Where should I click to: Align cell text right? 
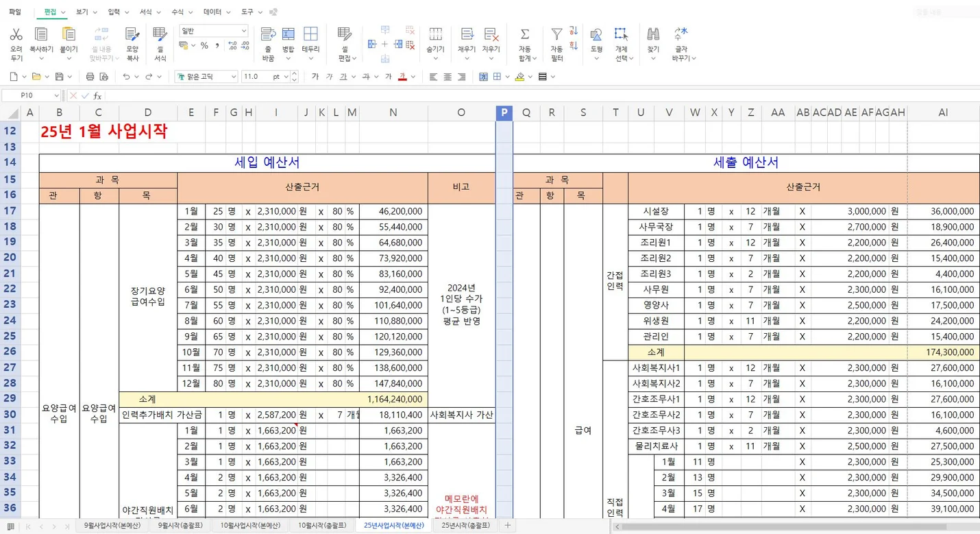(462, 77)
